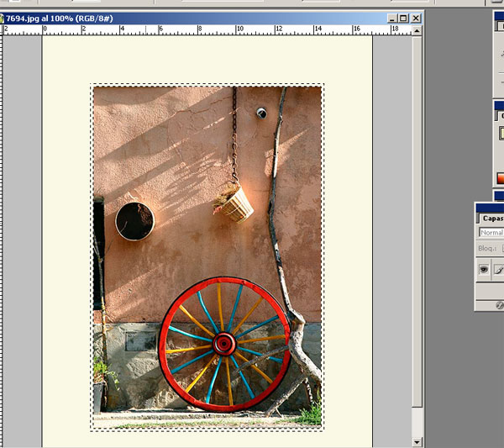Click the red wagon wheel hub in image
Viewport: 504px width, 448px height.
coord(224,343)
